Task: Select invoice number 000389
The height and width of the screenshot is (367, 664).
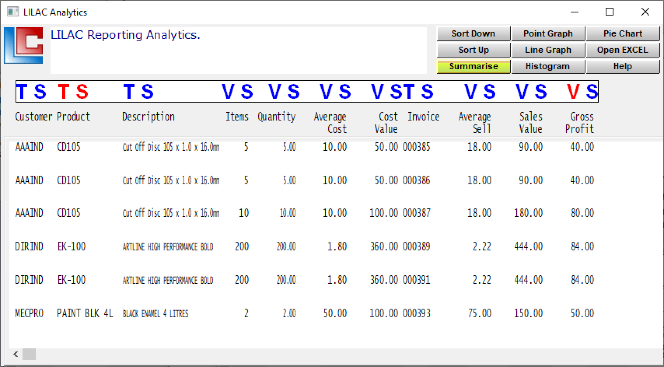Action: point(416,246)
